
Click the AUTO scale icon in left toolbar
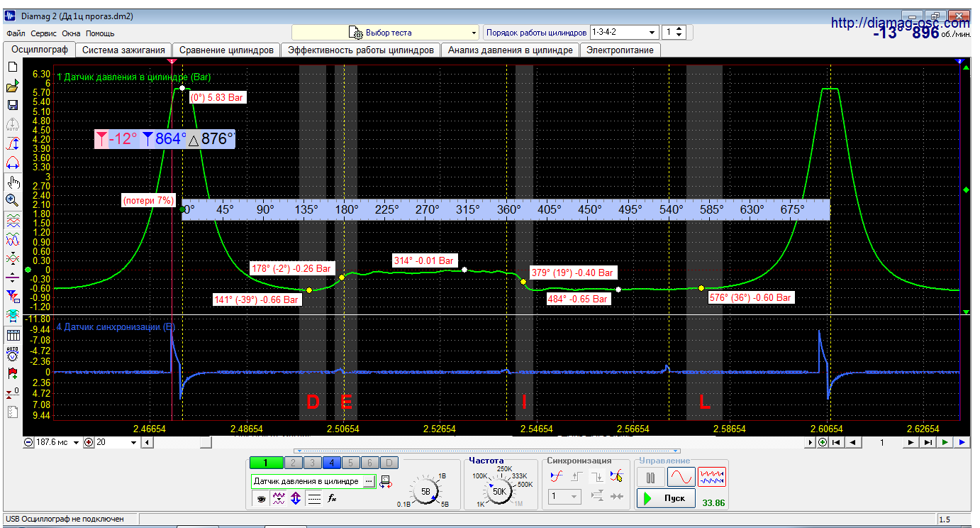click(x=12, y=125)
